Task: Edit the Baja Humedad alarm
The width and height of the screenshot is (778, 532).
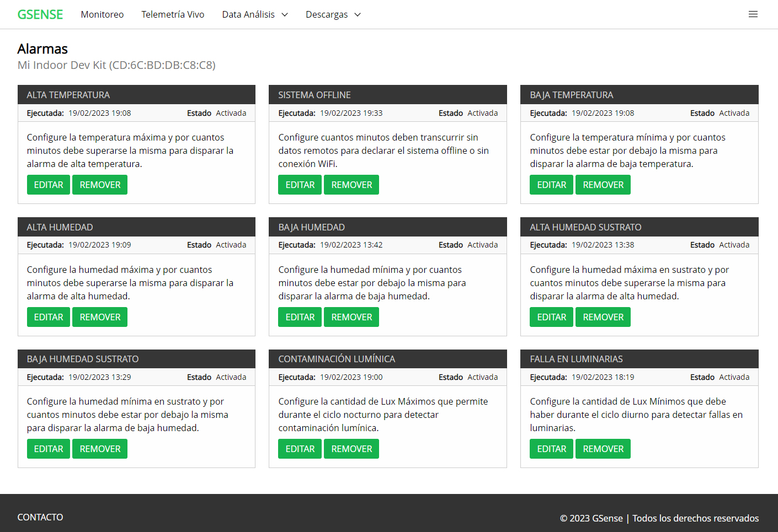Action: pyautogui.click(x=300, y=317)
